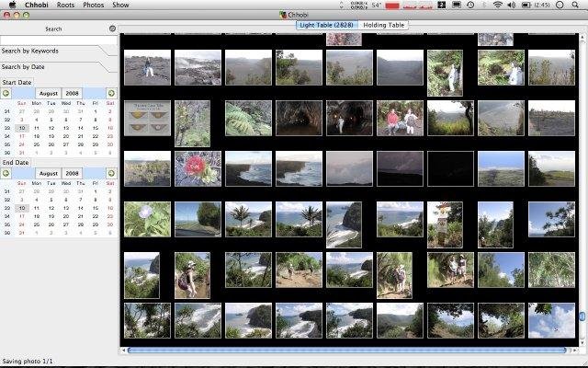Open Spotlight search magnifier
This screenshot has height=368, width=588.
[x=575, y=5]
